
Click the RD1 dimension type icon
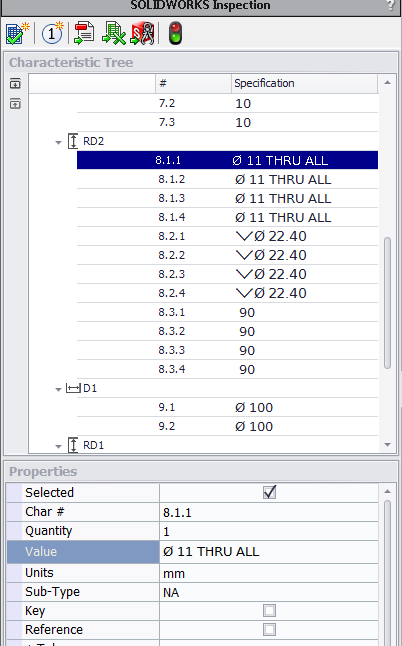(x=73, y=445)
